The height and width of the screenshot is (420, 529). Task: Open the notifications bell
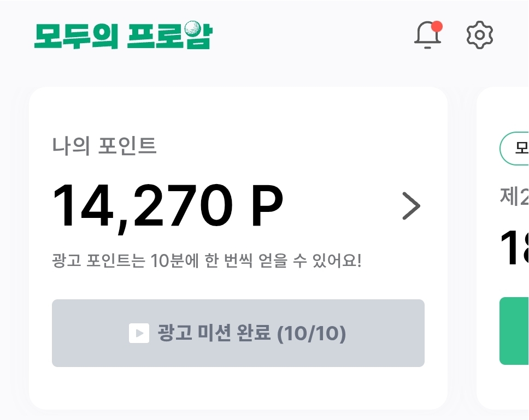[x=427, y=36]
